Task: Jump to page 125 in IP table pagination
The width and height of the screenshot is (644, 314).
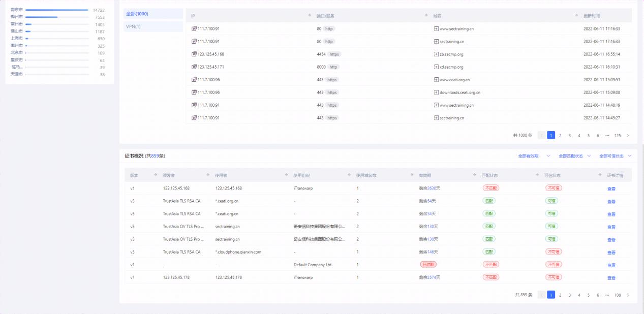Action: (617, 136)
